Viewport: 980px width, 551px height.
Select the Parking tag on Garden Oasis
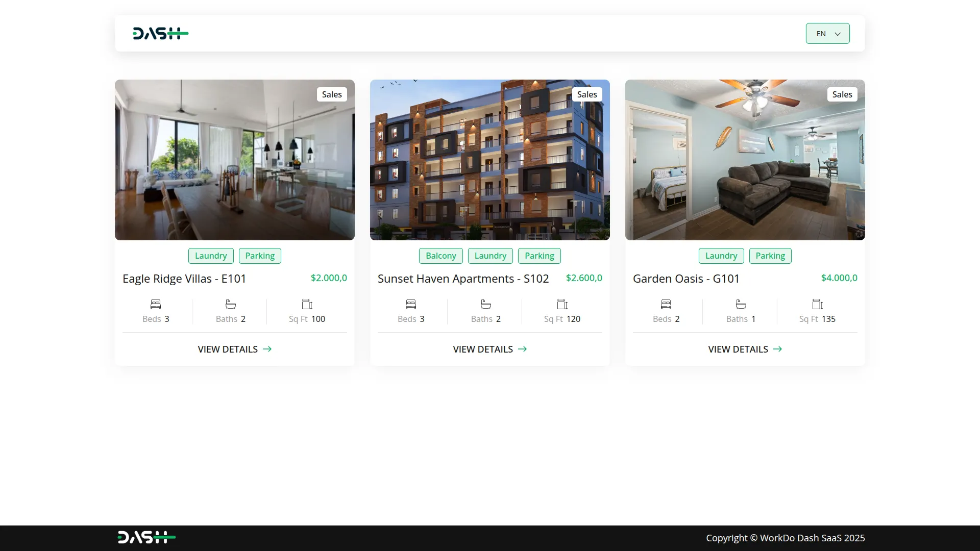pos(770,256)
